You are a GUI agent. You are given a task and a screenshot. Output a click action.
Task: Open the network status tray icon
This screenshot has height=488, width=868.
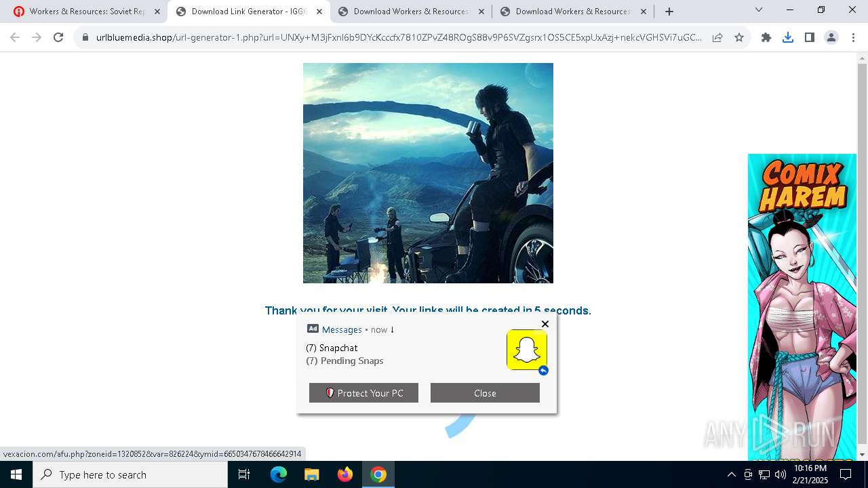(764, 474)
